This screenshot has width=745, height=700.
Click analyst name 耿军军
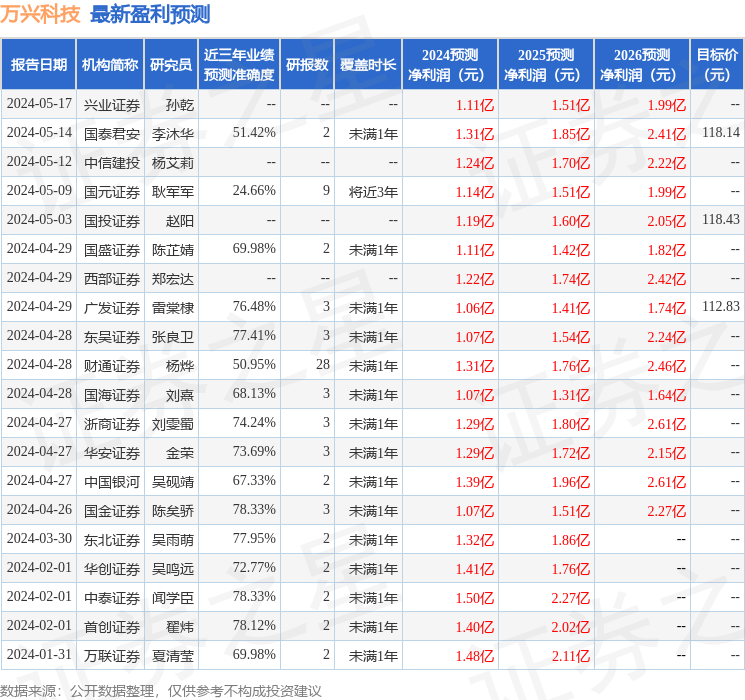coord(173,192)
